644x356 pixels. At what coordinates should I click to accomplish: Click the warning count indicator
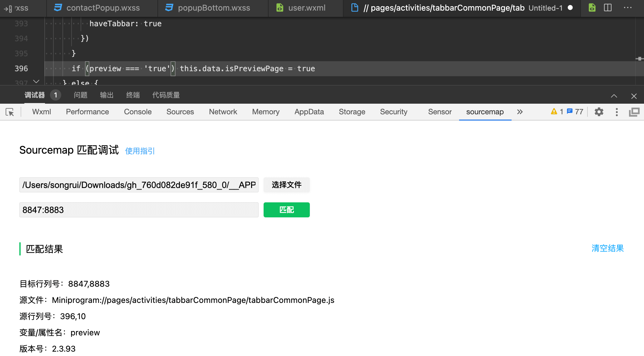pyautogui.click(x=557, y=112)
